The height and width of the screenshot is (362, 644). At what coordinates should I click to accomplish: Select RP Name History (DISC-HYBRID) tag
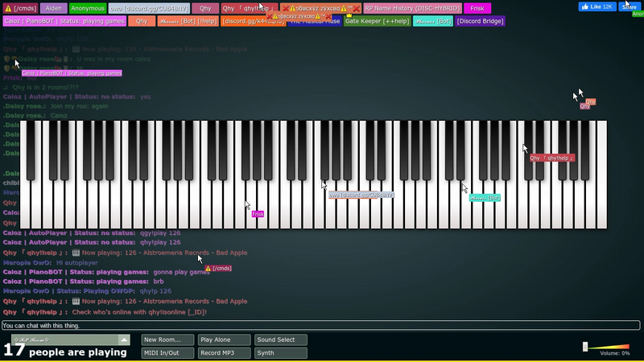(412, 8)
